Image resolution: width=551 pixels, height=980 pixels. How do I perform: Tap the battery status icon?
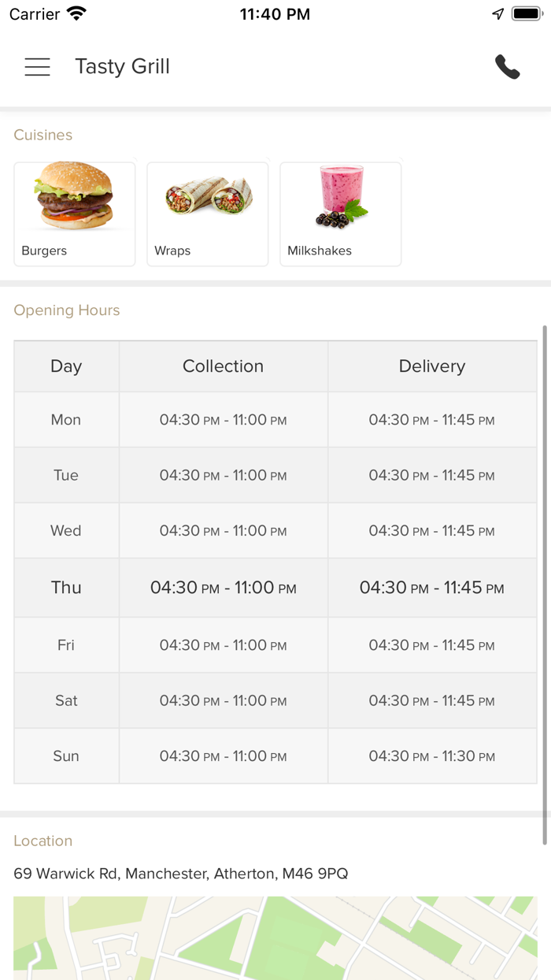pos(526,14)
